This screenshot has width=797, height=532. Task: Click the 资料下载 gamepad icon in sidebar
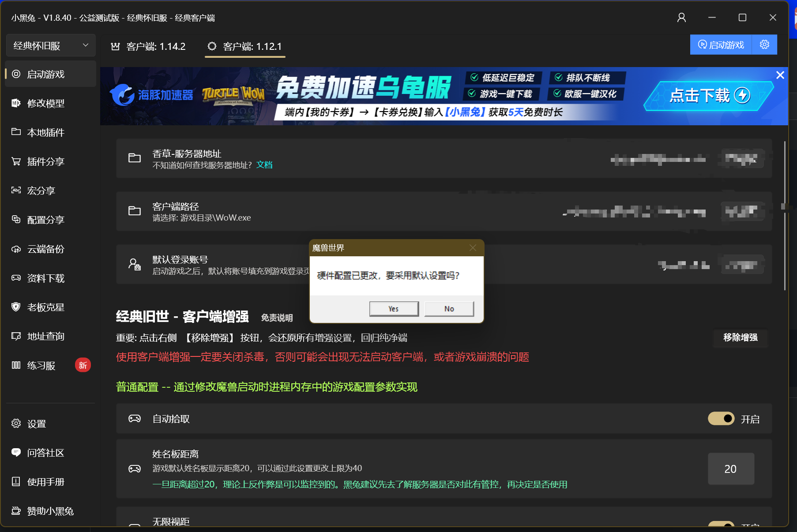[16, 278]
